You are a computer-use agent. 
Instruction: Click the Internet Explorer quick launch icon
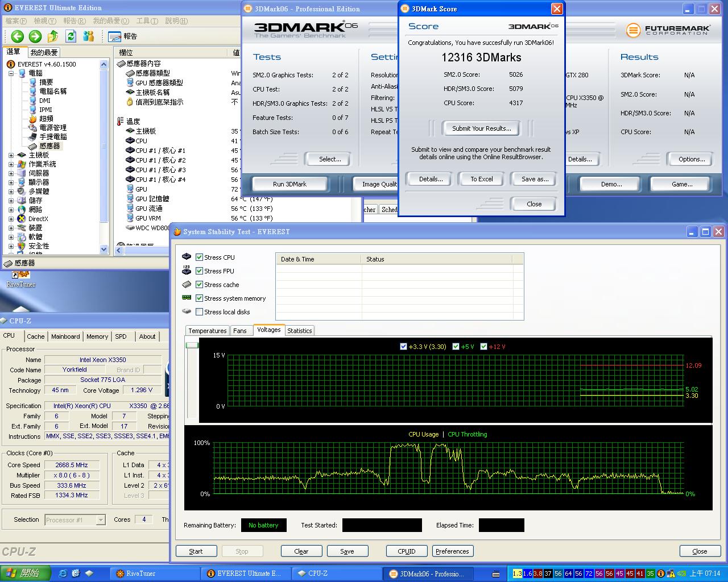pos(63,573)
